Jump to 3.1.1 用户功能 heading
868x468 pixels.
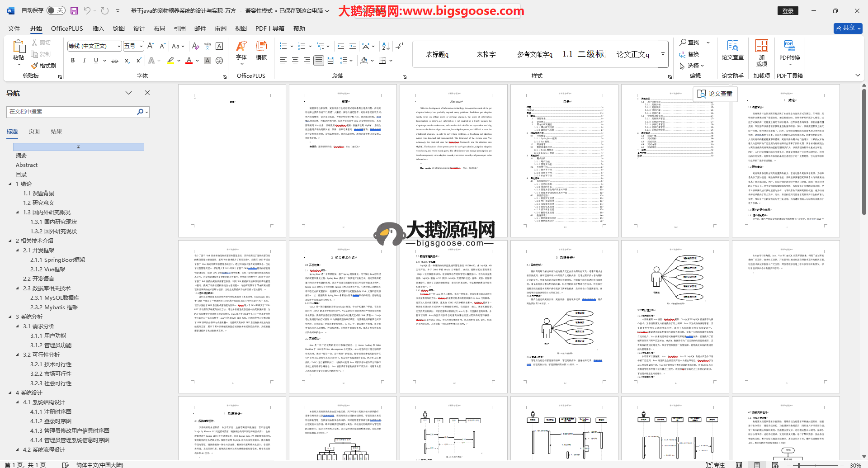(x=48, y=336)
